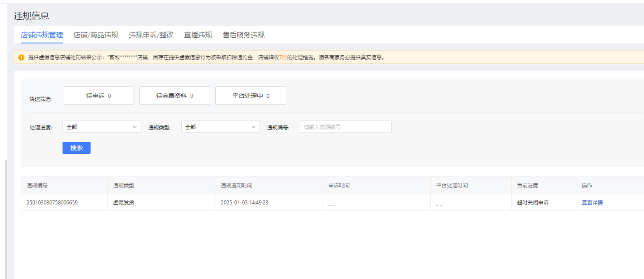Toggle the 待完善资料 quick filter
Screen dimensions: 644x279
click(x=174, y=96)
